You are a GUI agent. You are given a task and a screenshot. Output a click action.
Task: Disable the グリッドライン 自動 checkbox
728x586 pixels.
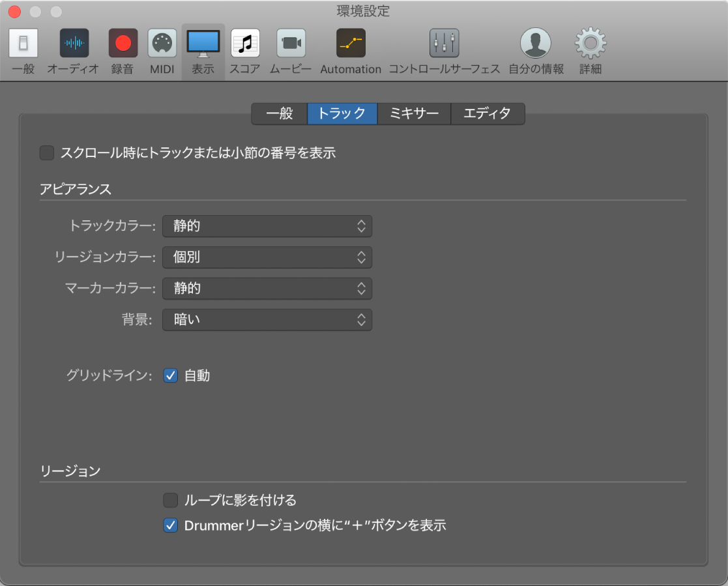170,375
